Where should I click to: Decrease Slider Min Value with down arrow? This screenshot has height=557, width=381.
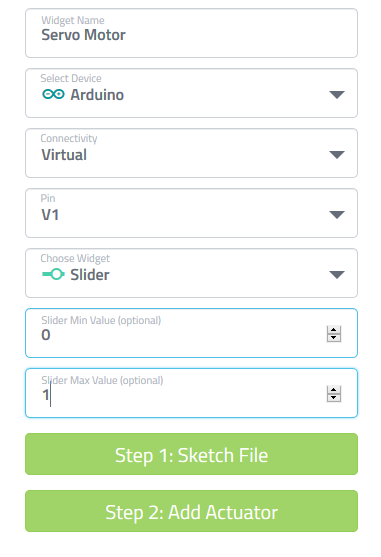coord(334,338)
